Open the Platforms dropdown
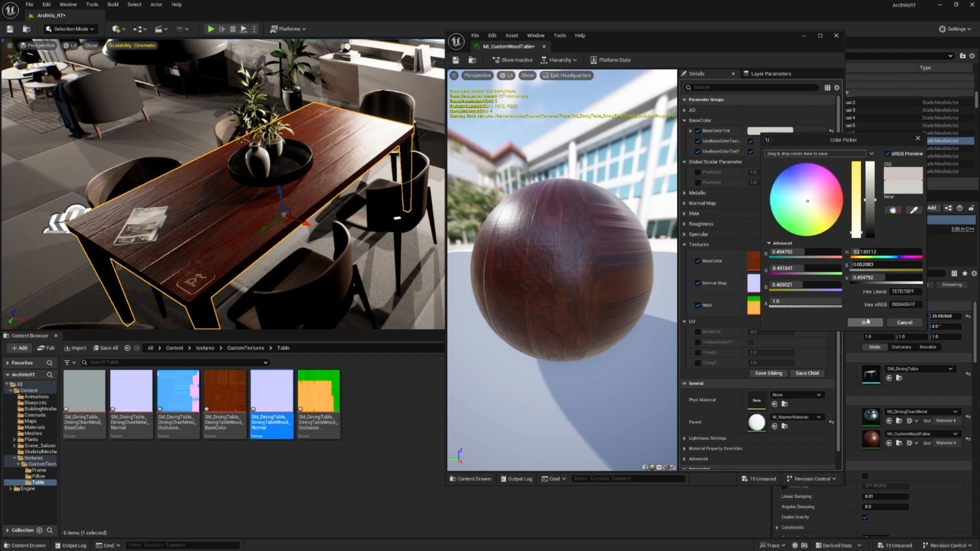 pos(288,29)
